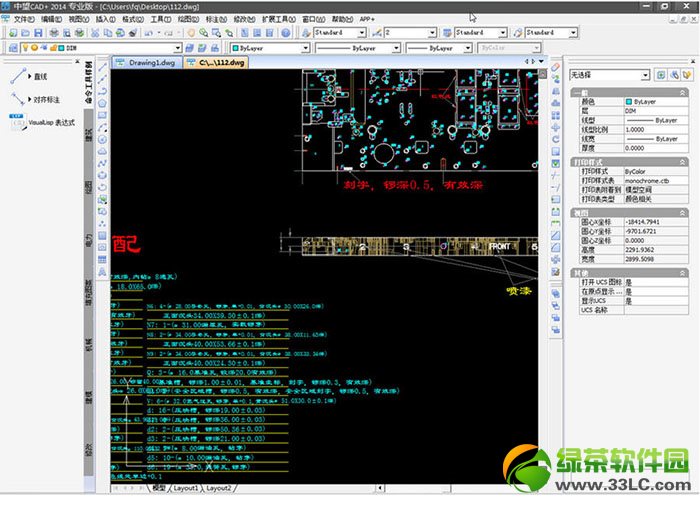Open the linetype ByLayer dropdown
700x506 pixels.
pyautogui.click(x=396, y=48)
